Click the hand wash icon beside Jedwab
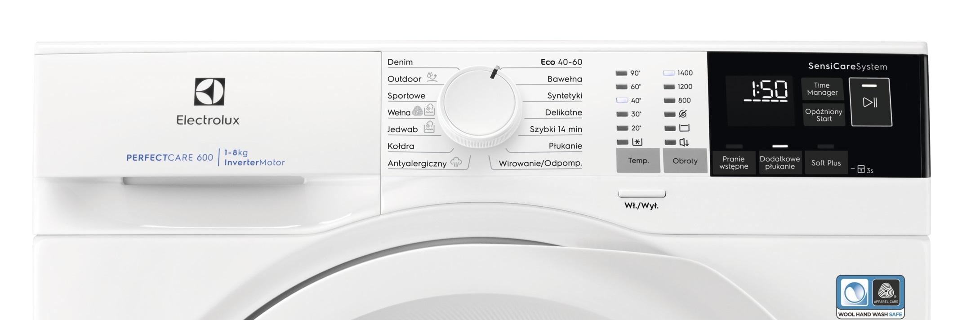The height and width of the screenshot is (320, 980). tap(429, 127)
